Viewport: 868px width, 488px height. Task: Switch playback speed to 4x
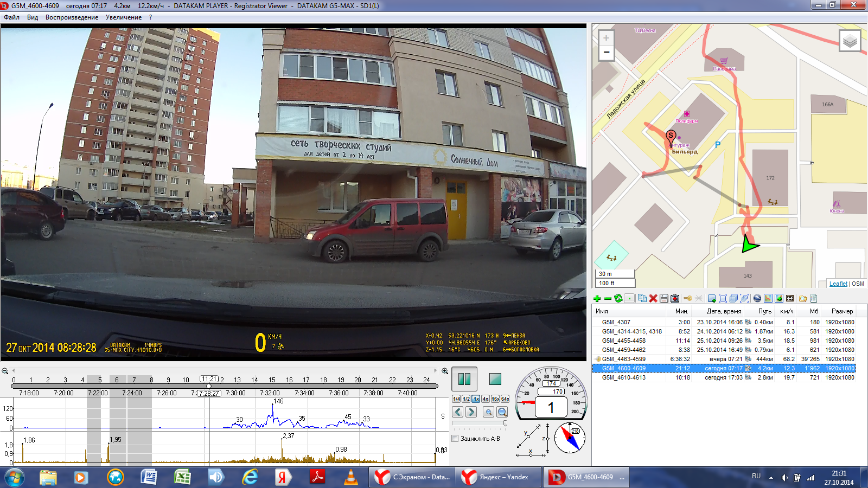point(486,399)
